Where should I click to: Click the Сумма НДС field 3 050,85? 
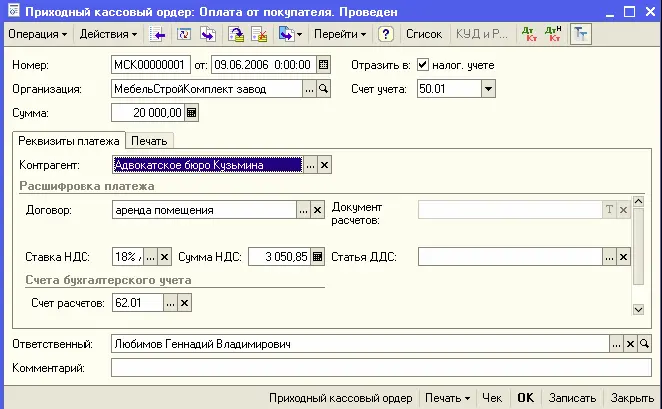coord(279,257)
